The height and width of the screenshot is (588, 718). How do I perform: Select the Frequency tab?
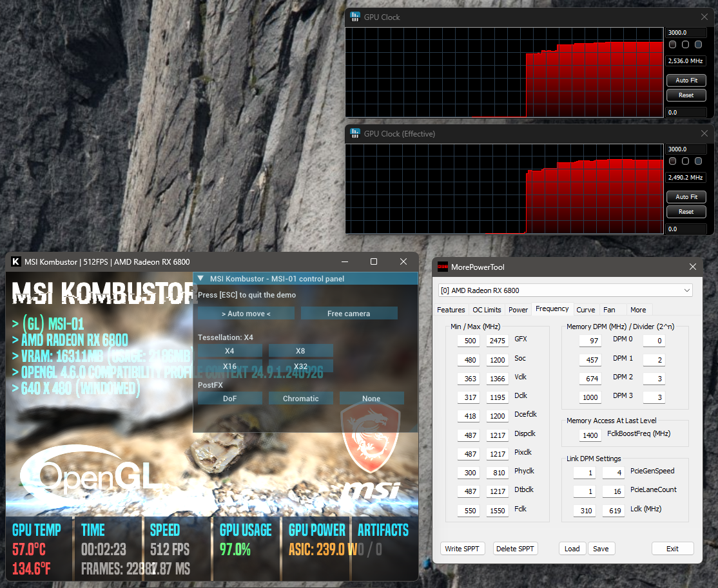point(552,309)
